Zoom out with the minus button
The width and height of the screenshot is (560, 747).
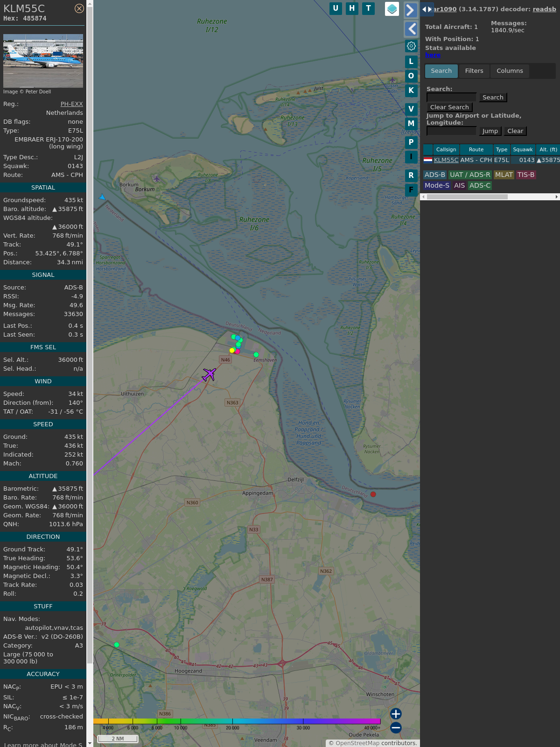tap(396, 727)
